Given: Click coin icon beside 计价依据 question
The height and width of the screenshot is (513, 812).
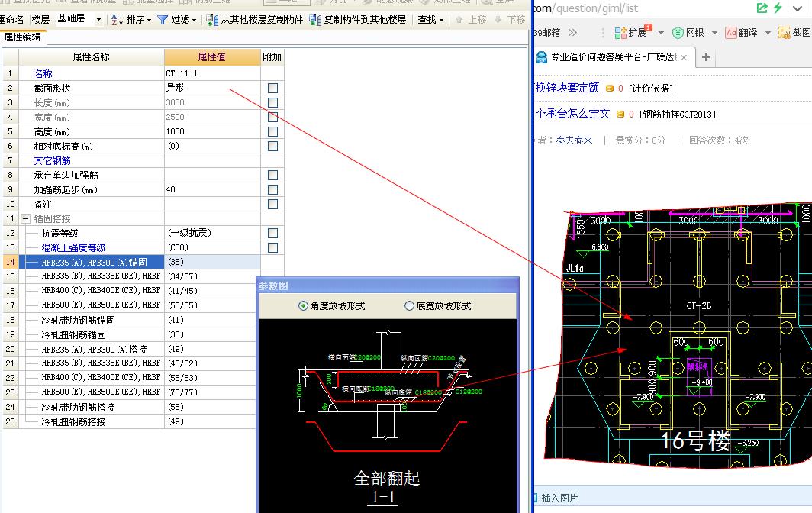Looking at the screenshot, I should (610, 89).
